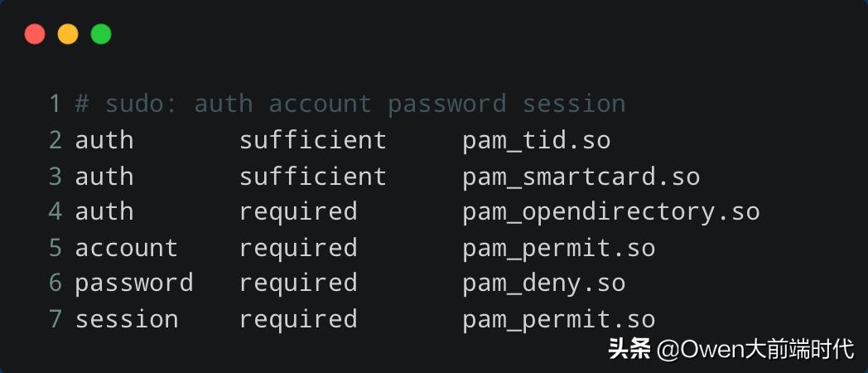Screen dimensions: 868x373
Task: Click the word account on line 5
Action: [127, 249]
